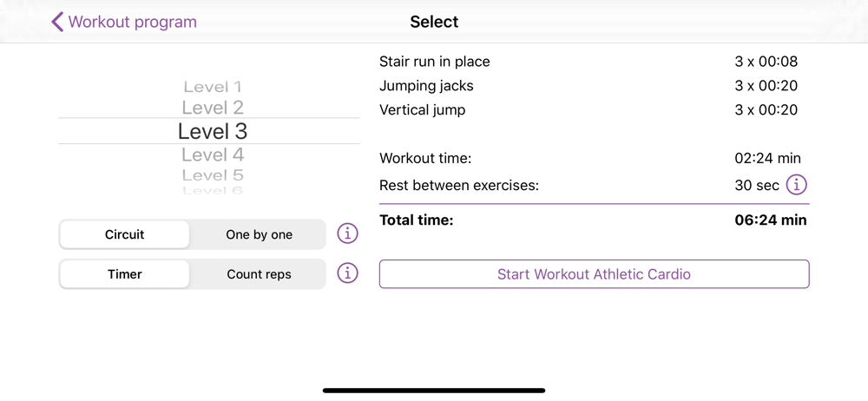Switch to Count reps option
Viewport: 868px width, 401px height.
tap(259, 274)
